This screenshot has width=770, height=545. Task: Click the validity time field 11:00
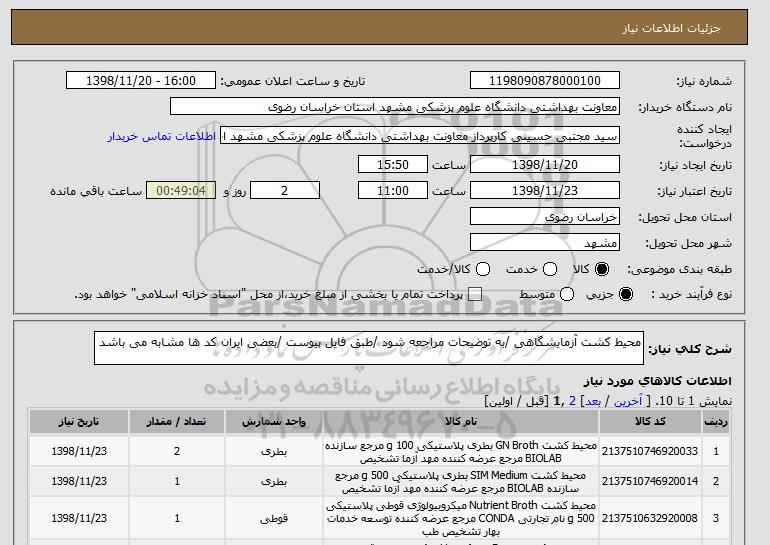(393, 191)
